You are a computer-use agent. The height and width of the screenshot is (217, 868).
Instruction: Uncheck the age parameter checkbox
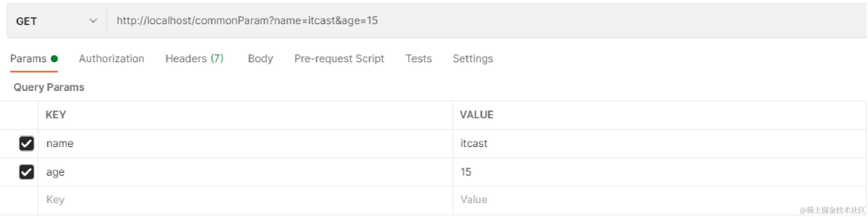coord(27,172)
